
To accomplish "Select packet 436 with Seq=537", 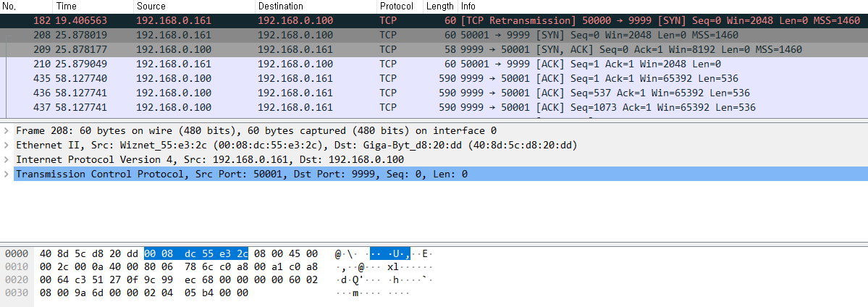I will [434, 93].
